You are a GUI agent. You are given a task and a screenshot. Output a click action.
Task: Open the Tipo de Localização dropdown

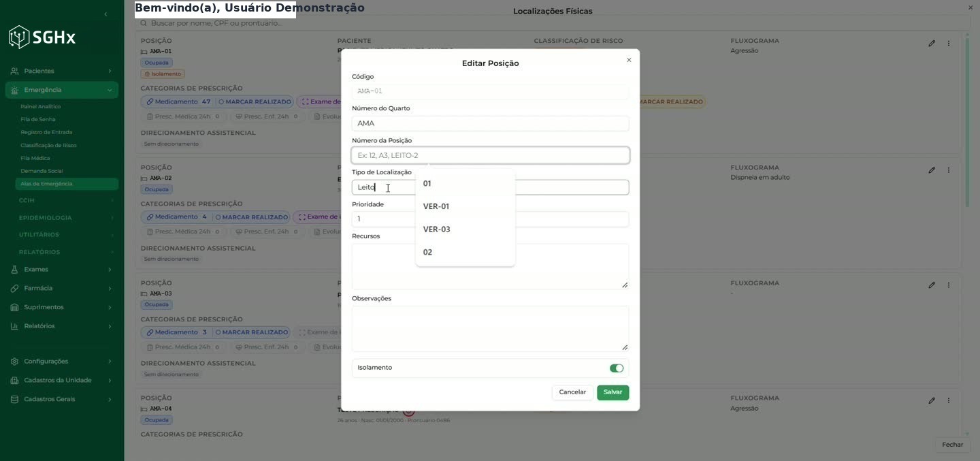(490, 187)
